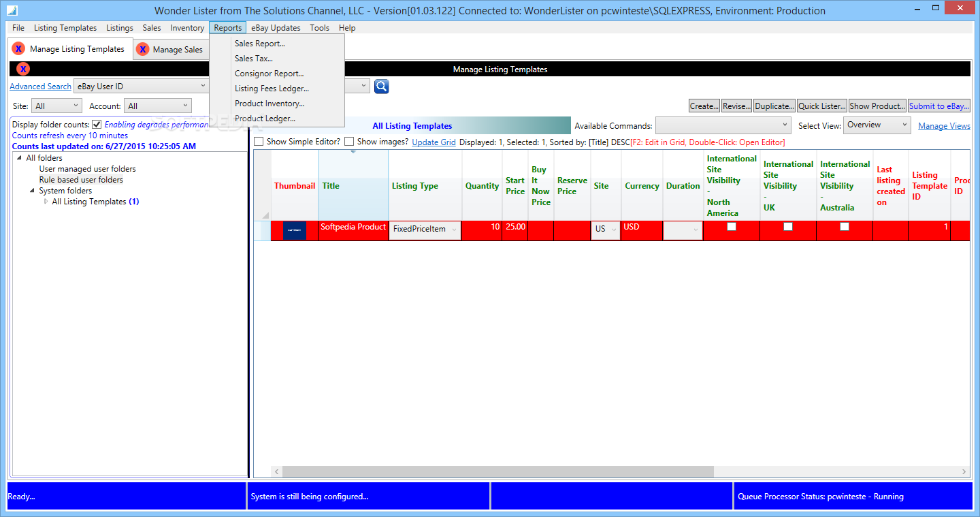
Task: Open the FixedPriceItem listing type dropdown
Action: (425, 230)
